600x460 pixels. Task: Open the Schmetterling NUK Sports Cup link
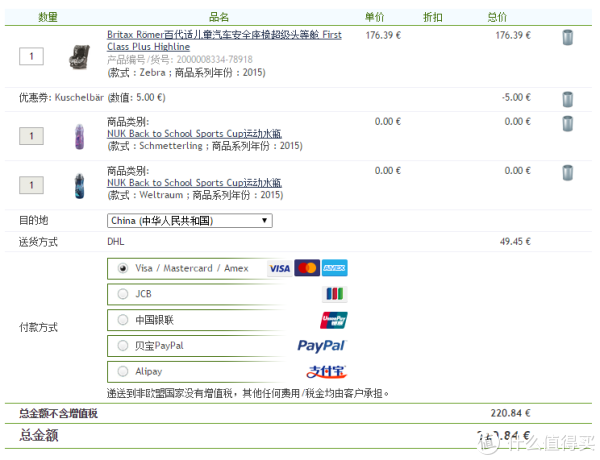(x=194, y=134)
